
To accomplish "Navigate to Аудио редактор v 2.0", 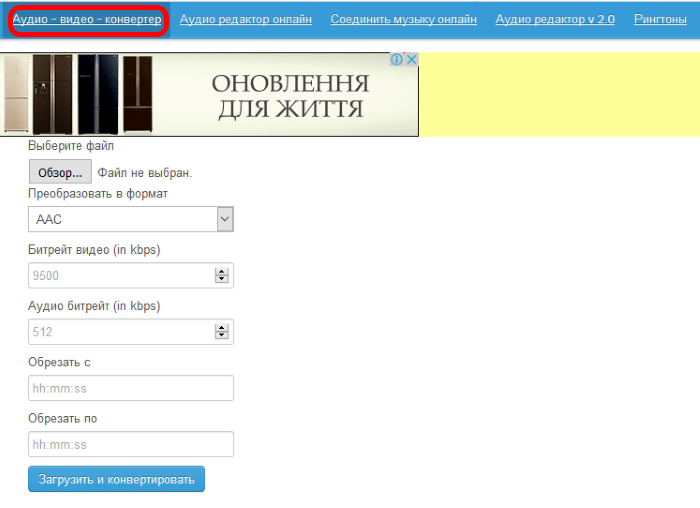I will [555, 19].
